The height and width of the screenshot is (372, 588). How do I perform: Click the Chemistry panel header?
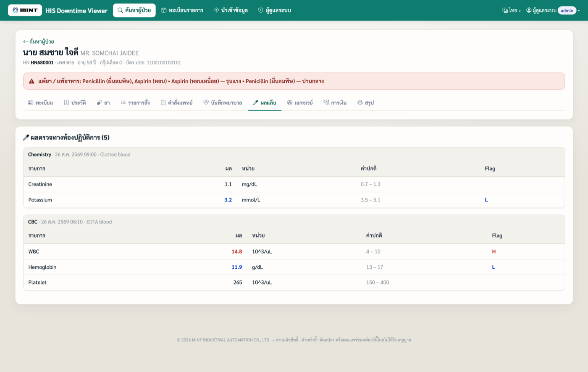294,155
